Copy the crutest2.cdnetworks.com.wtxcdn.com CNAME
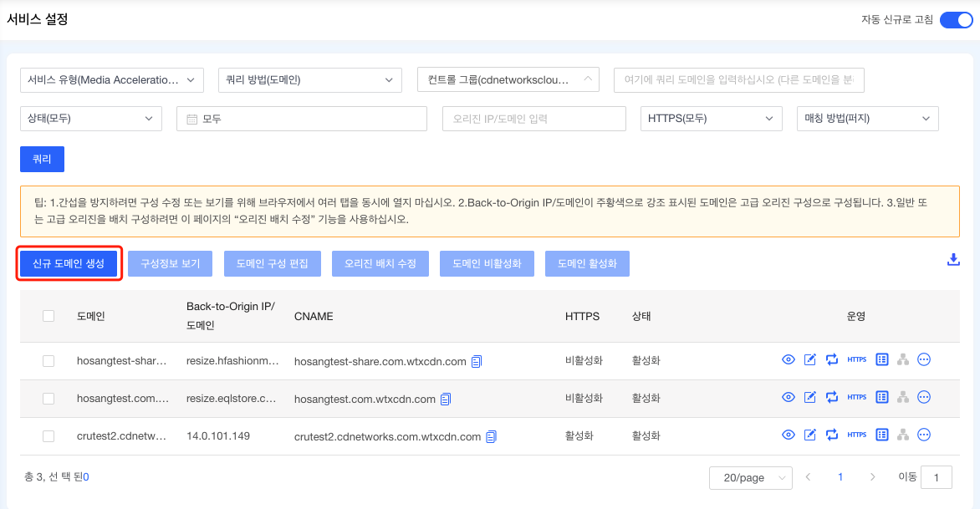This screenshot has height=509, width=980. [491, 436]
